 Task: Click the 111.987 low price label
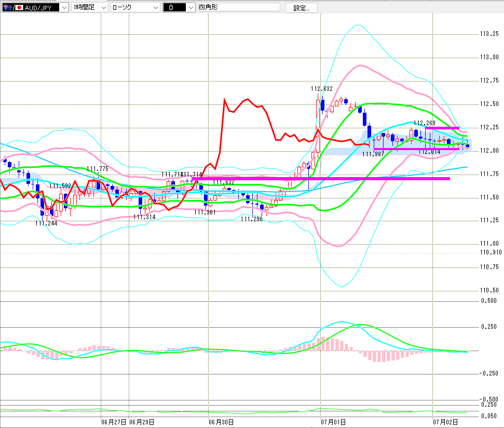[373, 154]
